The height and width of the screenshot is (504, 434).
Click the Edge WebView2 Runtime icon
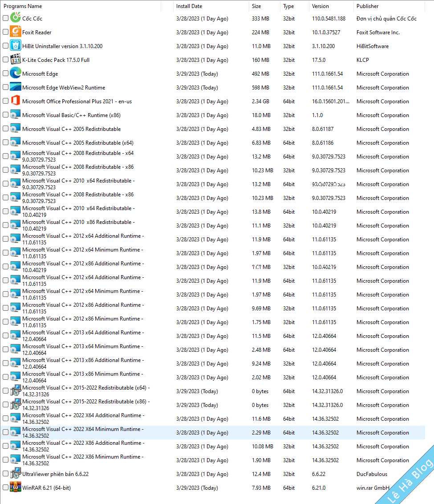pos(16,87)
